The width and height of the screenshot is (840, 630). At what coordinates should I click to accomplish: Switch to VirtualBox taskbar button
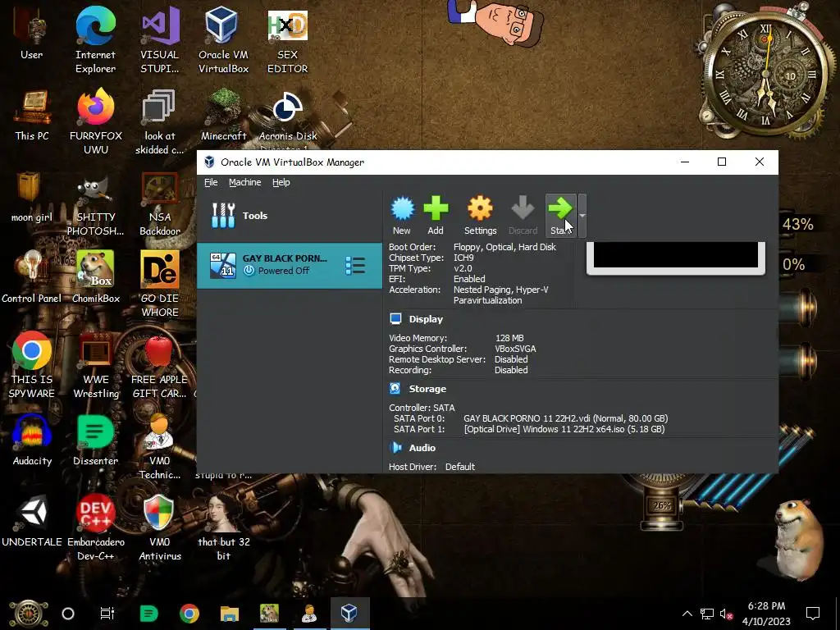coord(349,614)
